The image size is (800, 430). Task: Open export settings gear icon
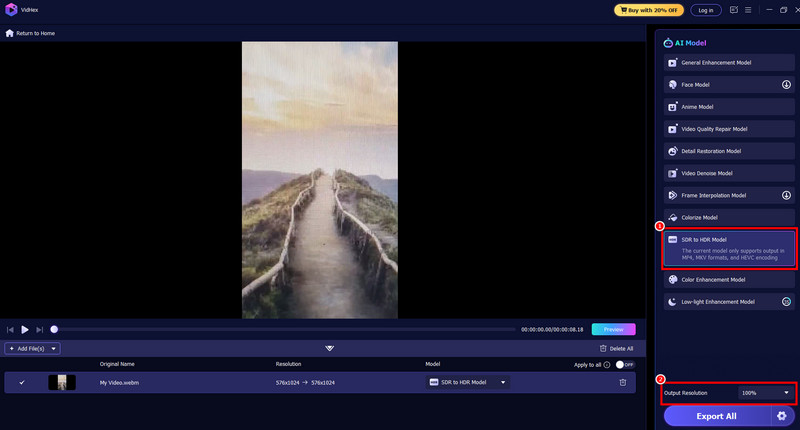(782, 416)
